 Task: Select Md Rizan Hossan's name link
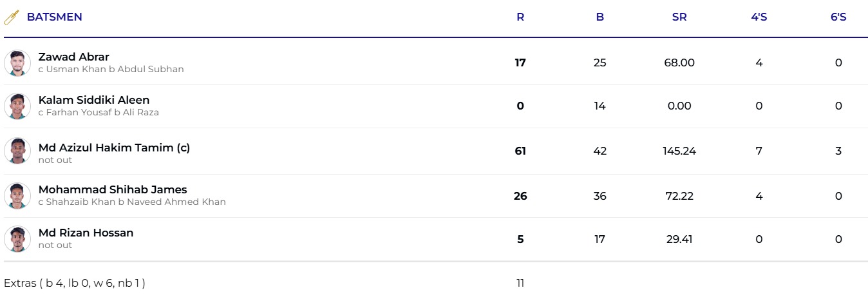pyautogui.click(x=86, y=233)
